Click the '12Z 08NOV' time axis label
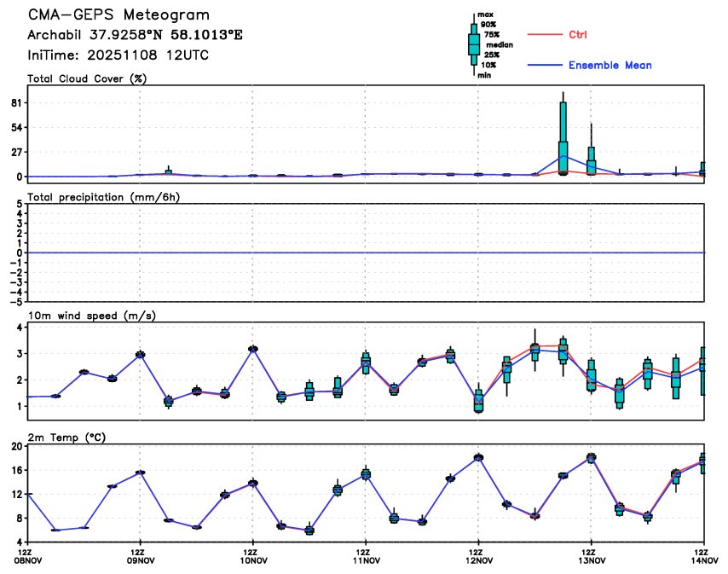The height and width of the screenshot is (574, 728). (x=28, y=556)
